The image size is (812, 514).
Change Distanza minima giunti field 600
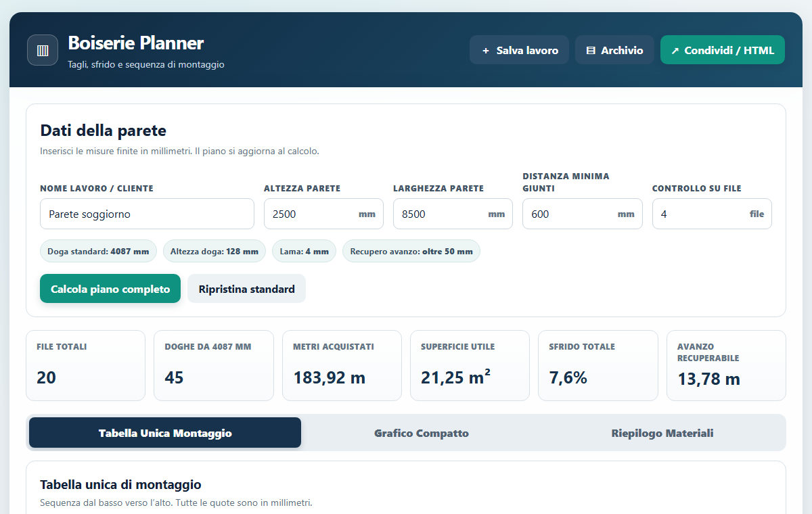click(x=583, y=214)
